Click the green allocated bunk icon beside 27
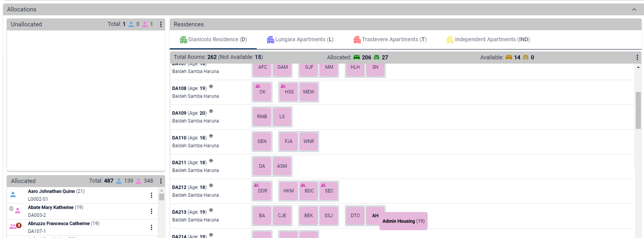644x238 pixels. [x=377, y=57]
